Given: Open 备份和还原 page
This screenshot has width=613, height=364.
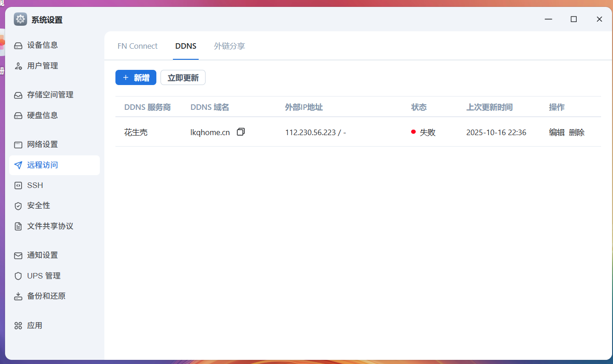Looking at the screenshot, I should click(x=46, y=296).
